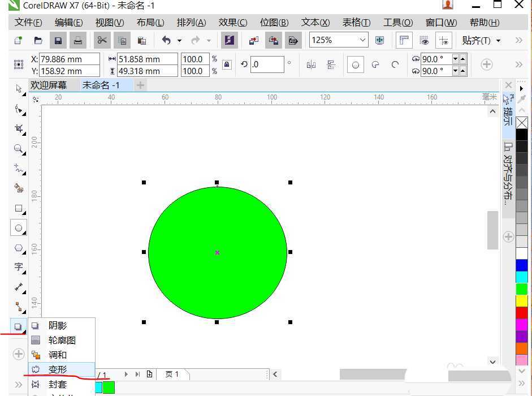This screenshot has height=396, width=532.
Task: Pick the blue swatch in color palette
Action: pyautogui.click(x=521, y=265)
